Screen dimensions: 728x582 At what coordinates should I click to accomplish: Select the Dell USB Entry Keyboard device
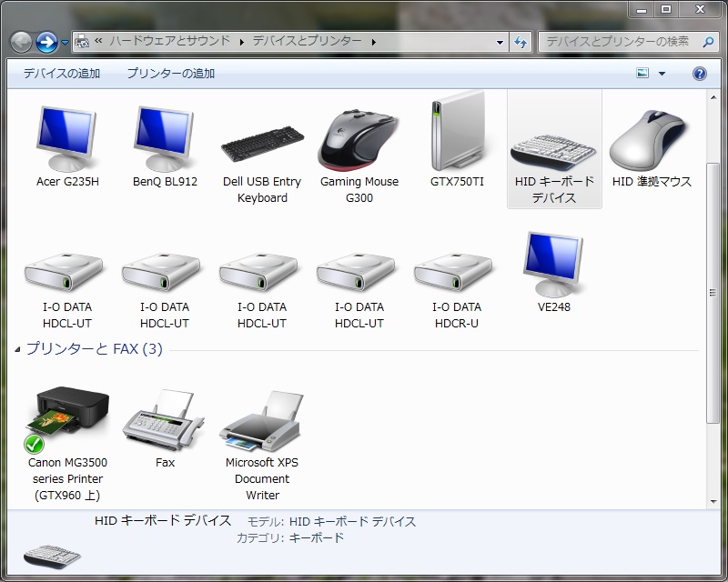pos(262,163)
